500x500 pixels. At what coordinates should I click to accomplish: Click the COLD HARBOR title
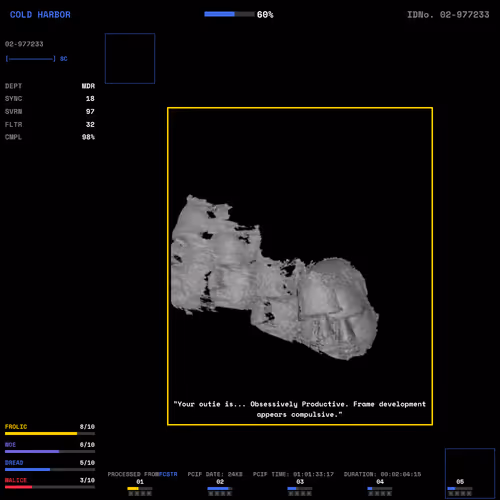coord(40,15)
